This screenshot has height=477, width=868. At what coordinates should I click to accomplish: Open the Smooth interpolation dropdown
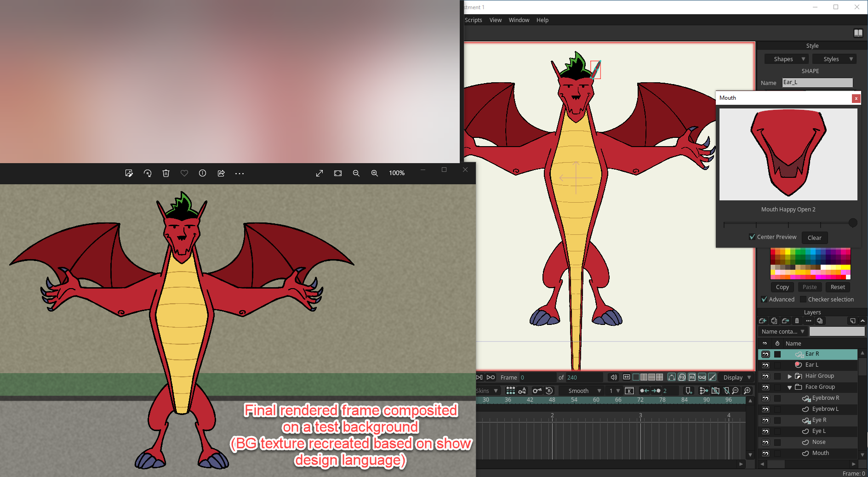pyautogui.click(x=582, y=391)
